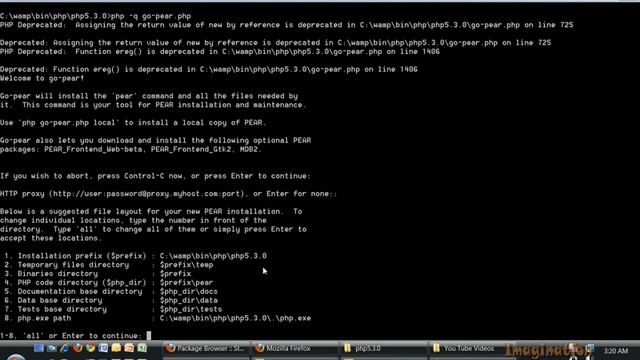The image size is (640, 360).
Task: Click 'Documentation base directory' line
Action: click(111, 291)
